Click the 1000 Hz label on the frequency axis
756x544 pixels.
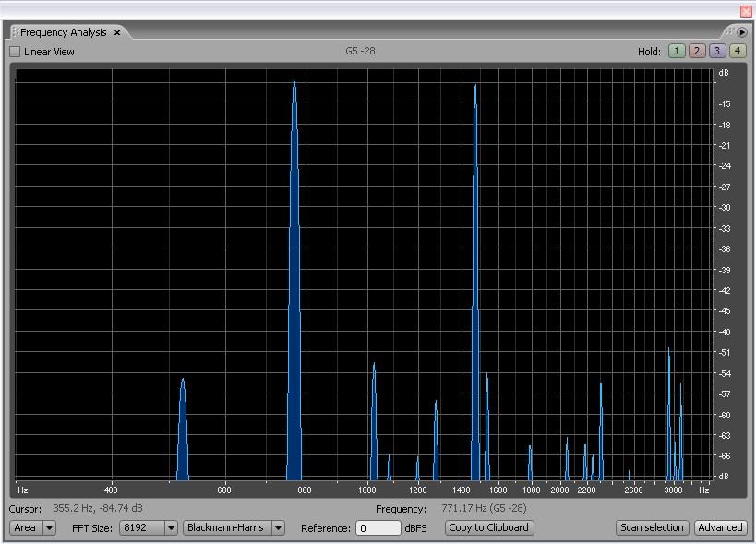[366, 490]
